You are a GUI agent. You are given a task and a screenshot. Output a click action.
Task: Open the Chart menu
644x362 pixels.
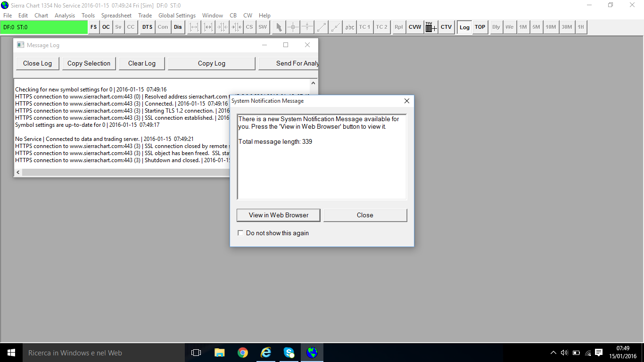click(x=41, y=16)
